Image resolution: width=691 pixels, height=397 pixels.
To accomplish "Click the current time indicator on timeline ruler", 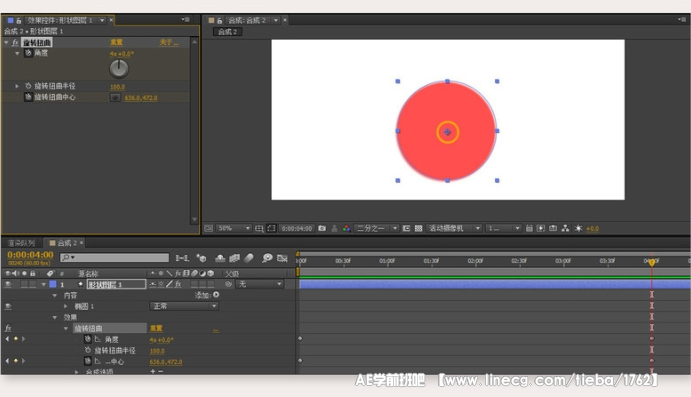I will pyautogui.click(x=651, y=262).
